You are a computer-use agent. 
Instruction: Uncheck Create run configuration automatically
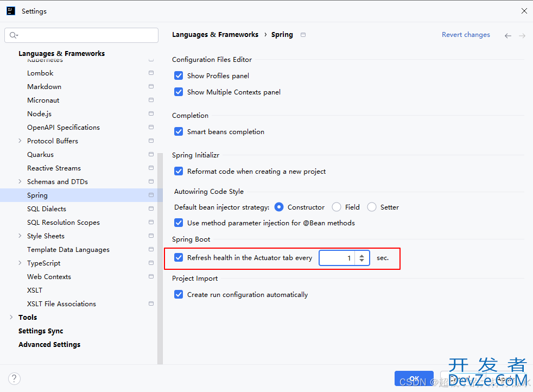(x=179, y=294)
